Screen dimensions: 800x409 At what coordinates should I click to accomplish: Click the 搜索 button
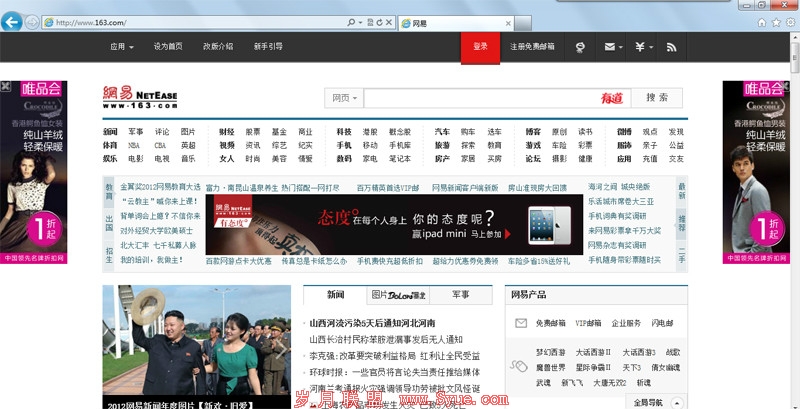coord(657,98)
